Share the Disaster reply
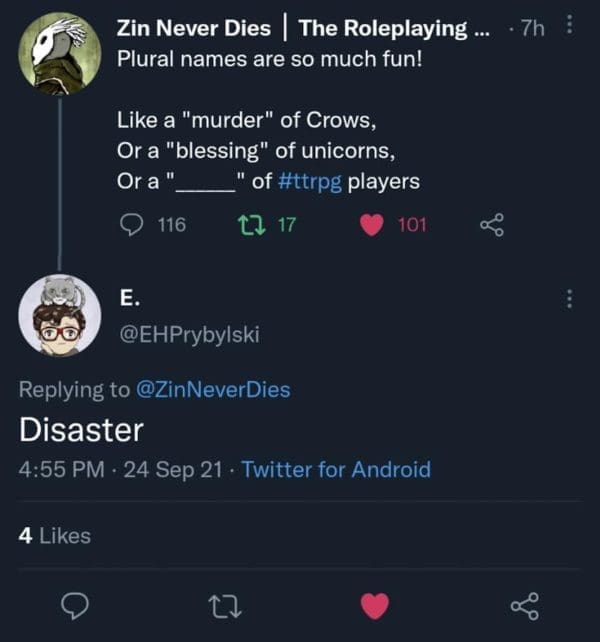This screenshot has height=642, width=600. click(x=523, y=605)
